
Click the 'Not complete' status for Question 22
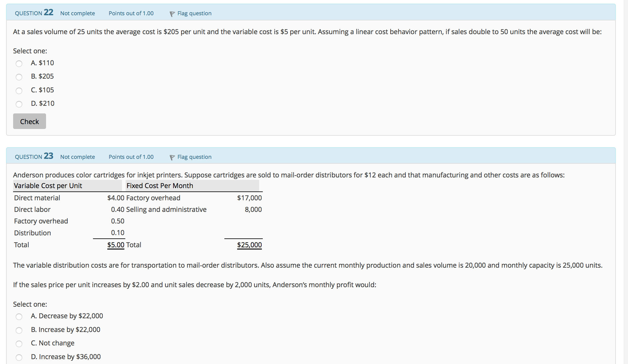tap(77, 13)
